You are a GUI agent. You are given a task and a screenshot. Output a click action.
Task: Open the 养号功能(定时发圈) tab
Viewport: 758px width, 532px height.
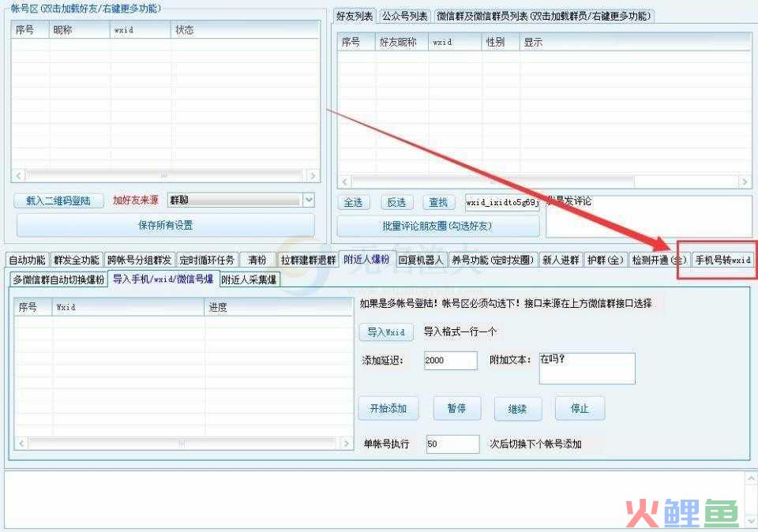493,260
